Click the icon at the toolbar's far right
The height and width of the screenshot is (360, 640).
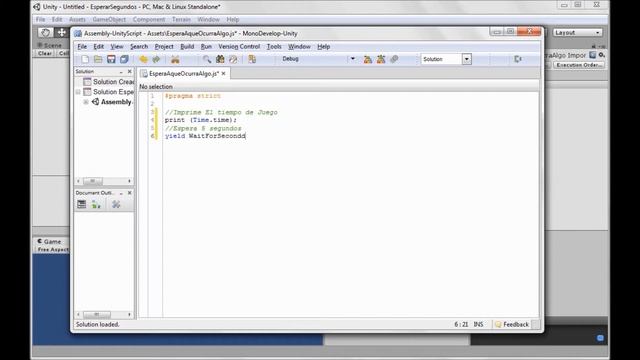pyautogui.click(x=518, y=59)
